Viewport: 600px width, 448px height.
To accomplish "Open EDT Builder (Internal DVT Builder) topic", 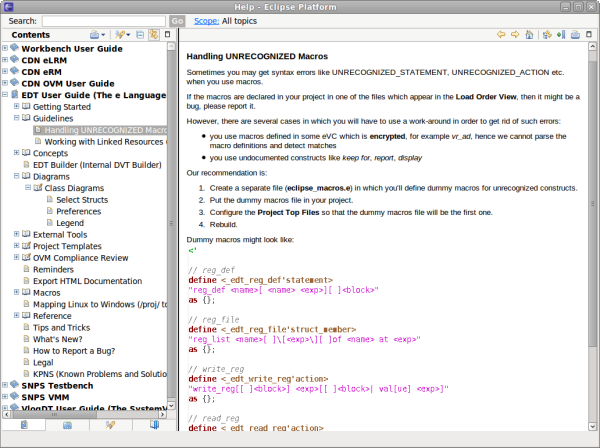I will (x=97, y=165).
